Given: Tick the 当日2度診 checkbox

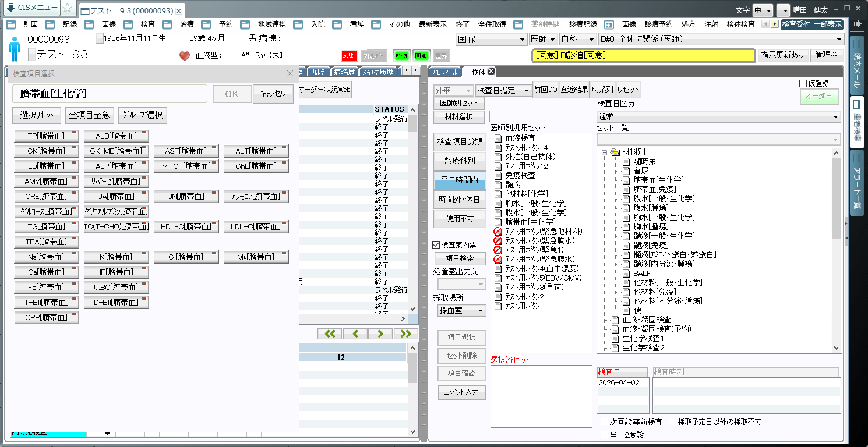Looking at the screenshot, I should (x=604, y=434).
